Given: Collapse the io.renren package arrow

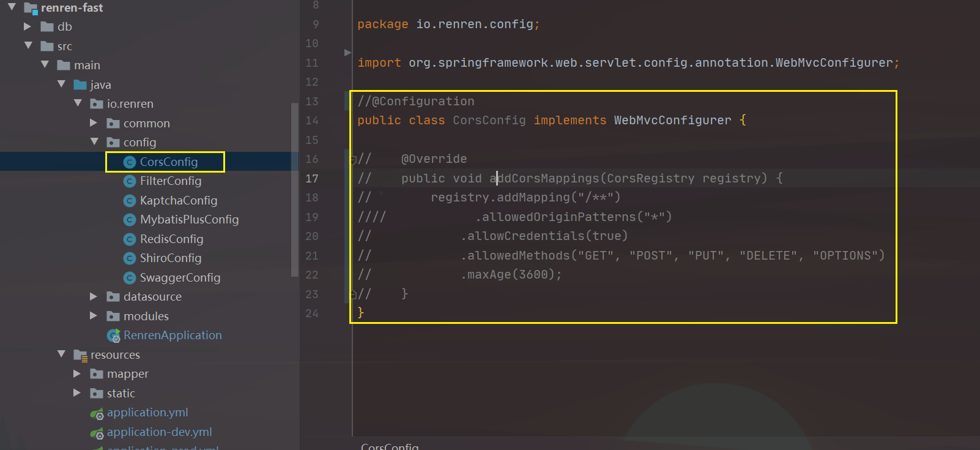Looking at the screenshot, I should click(78, 103).
